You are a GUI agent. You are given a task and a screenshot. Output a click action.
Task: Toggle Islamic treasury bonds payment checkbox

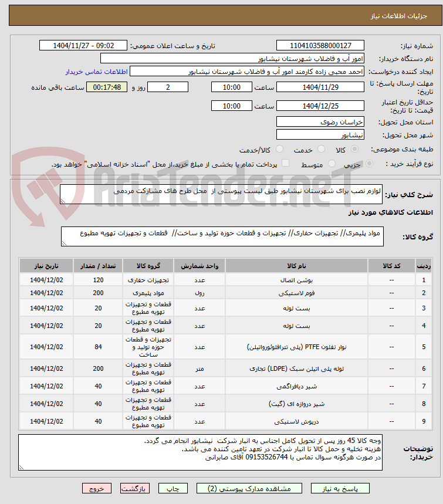point(285,163)
